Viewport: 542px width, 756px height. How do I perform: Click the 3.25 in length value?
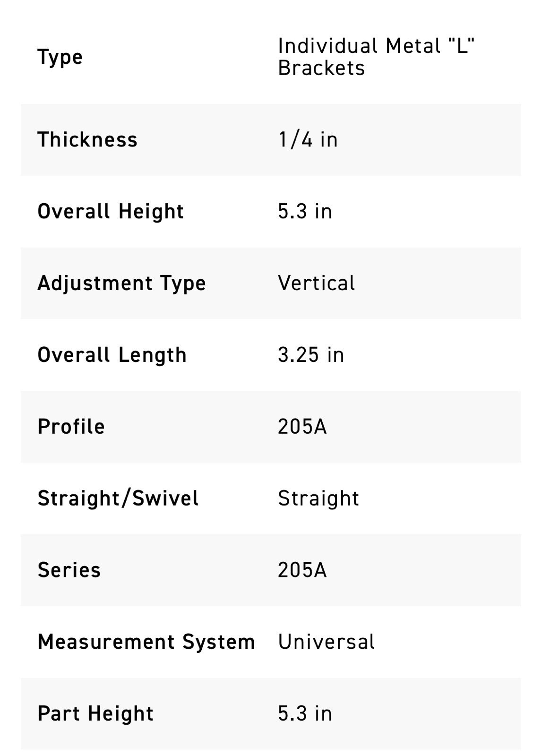(311, 355)
